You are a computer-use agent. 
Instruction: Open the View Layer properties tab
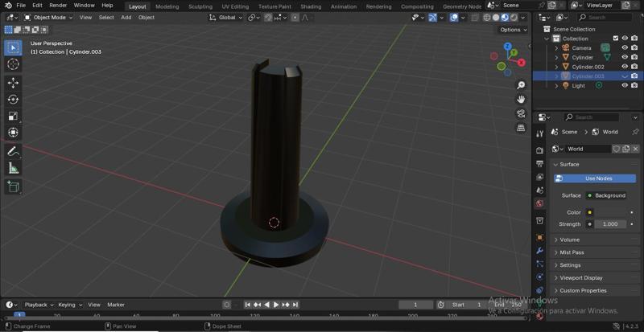click(x=539, y=177)
